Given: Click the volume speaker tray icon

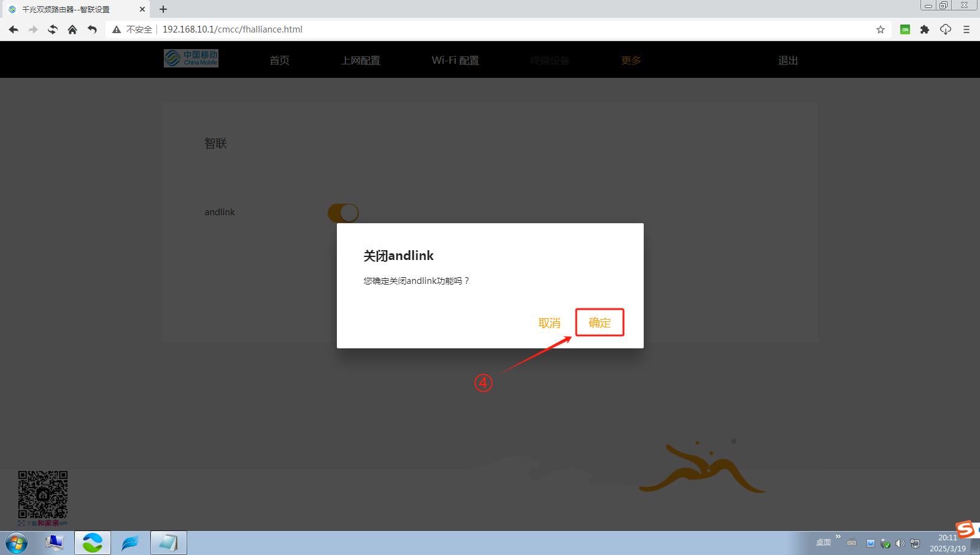Looking at the screenshot, I should coord(900,543).
